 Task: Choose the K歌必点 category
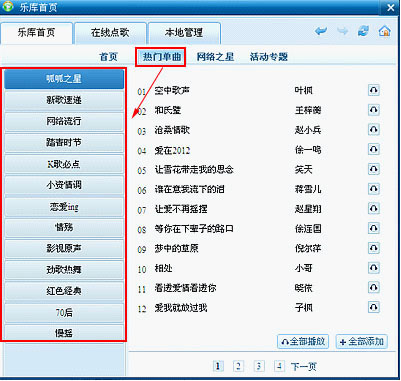tap(64, 164)
